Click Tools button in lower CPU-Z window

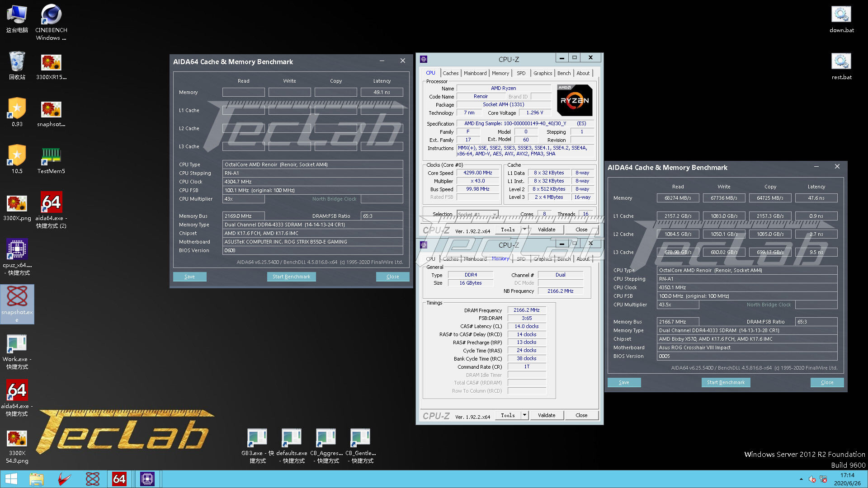coord(508,415)
